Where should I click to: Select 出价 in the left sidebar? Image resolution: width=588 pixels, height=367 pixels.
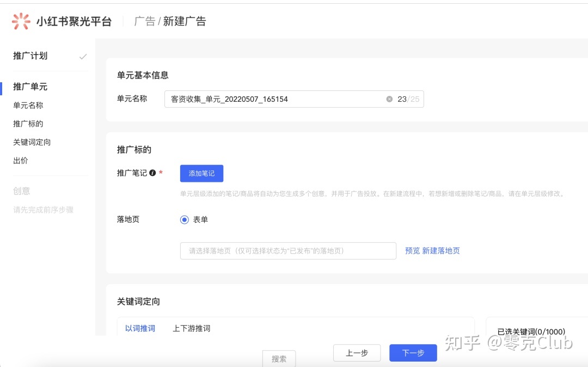click(20, 161)
